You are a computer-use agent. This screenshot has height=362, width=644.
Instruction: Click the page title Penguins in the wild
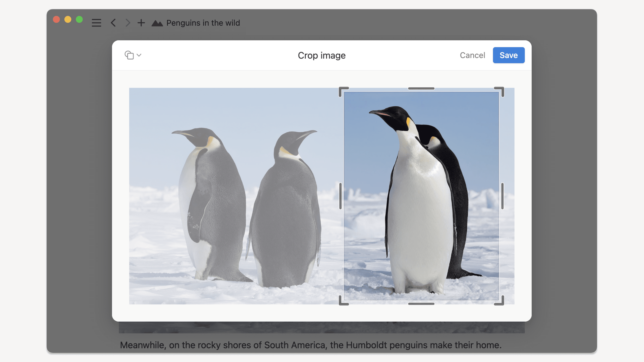point(203,23)
